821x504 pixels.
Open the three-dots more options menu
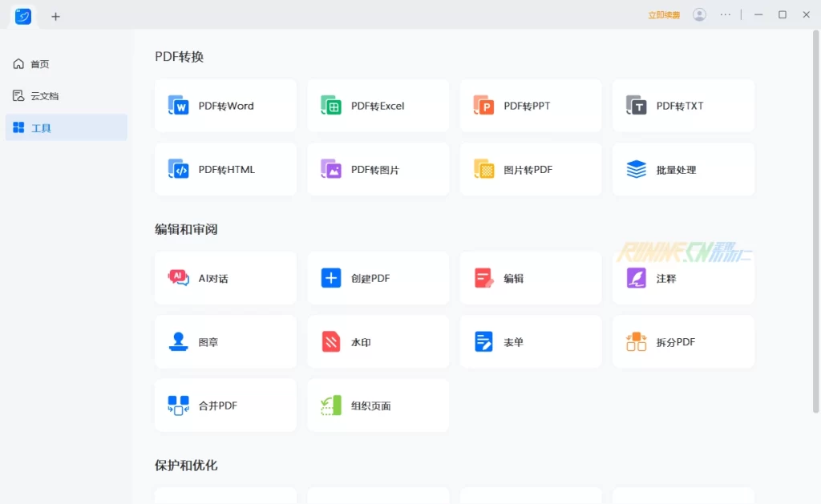[726, 15]
